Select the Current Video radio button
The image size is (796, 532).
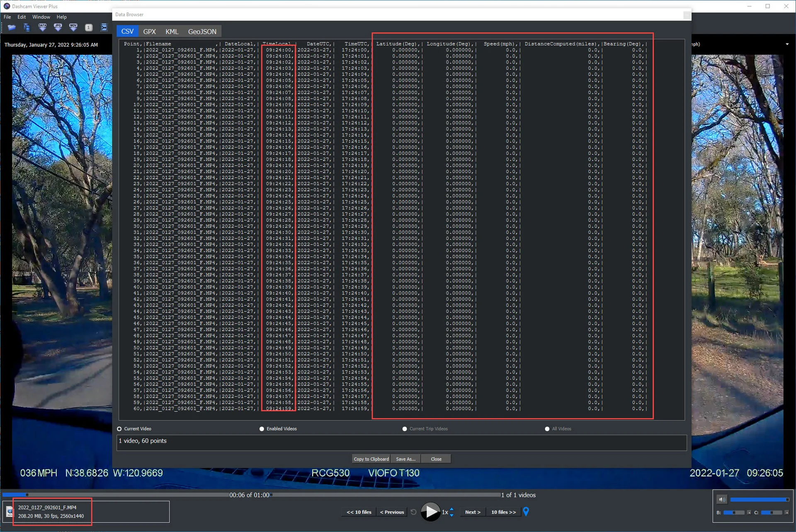(119, 429)
